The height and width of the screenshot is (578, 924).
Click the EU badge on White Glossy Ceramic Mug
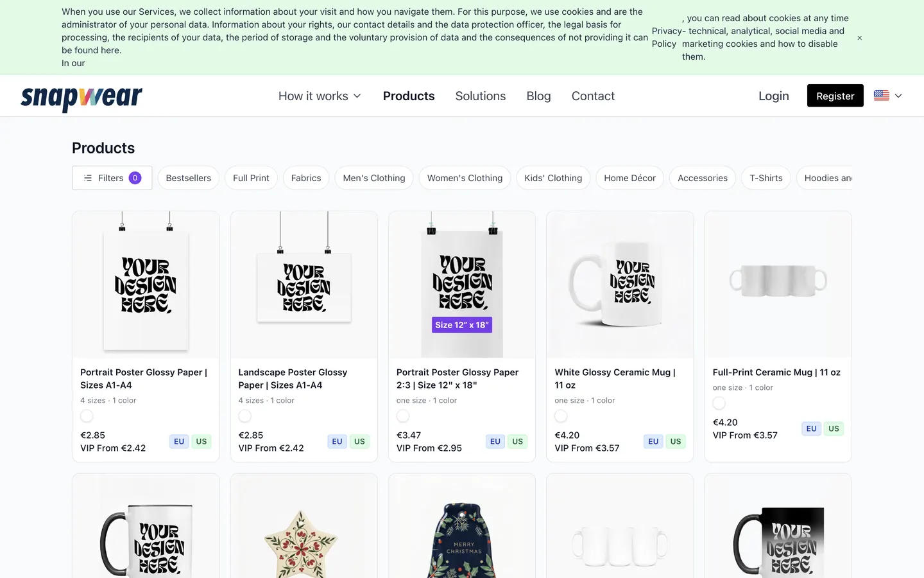click(x=653, y=441)
